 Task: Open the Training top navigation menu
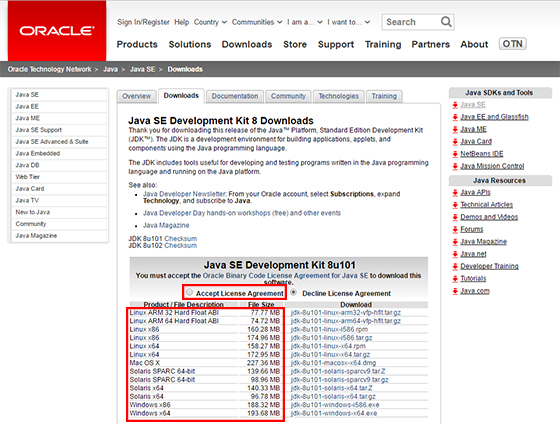click(x=383, y=44)
